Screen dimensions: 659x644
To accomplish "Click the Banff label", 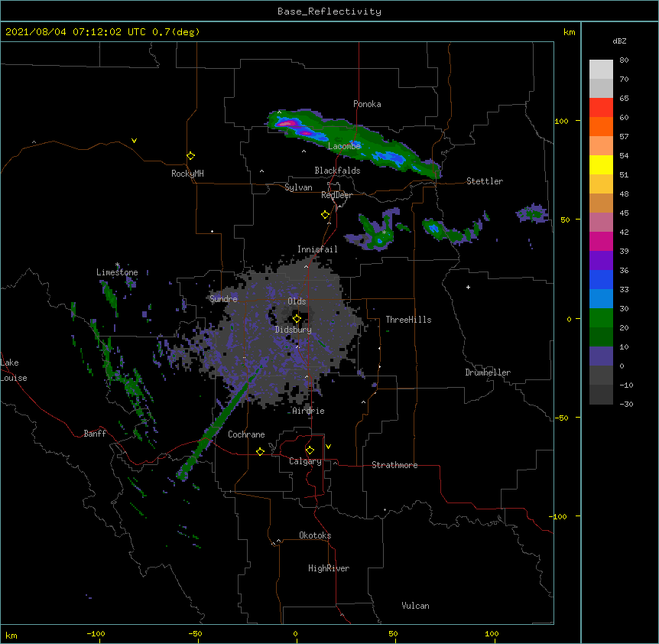I will pyautogui.click(x=95, y=434).
